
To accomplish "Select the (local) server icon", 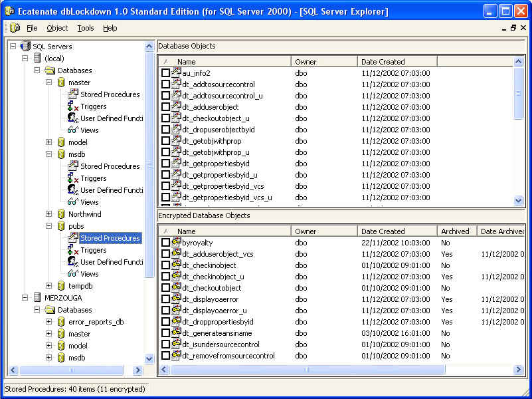I will [37, 59].
